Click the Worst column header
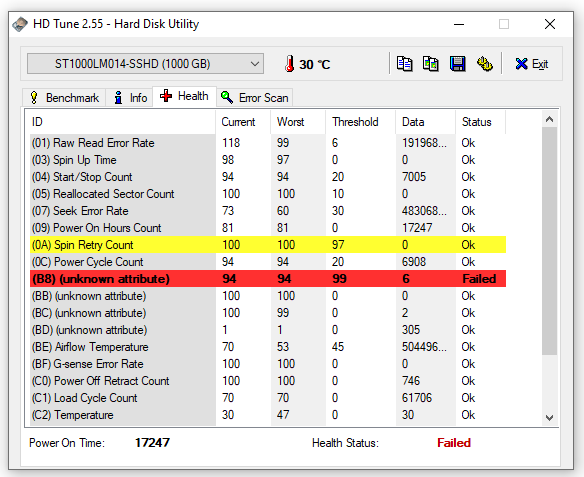The image size is (584, 477). pos(298,122)
